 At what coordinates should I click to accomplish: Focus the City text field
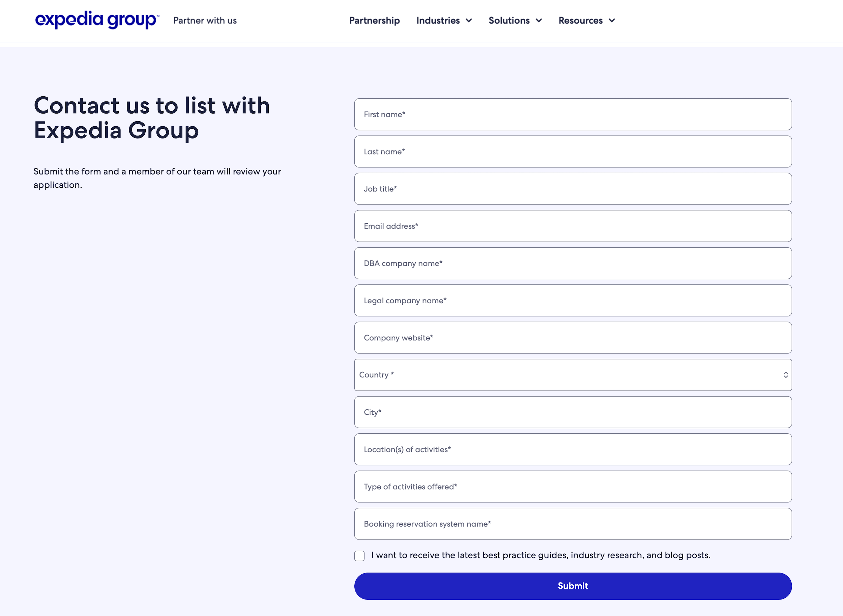point(573,412)
